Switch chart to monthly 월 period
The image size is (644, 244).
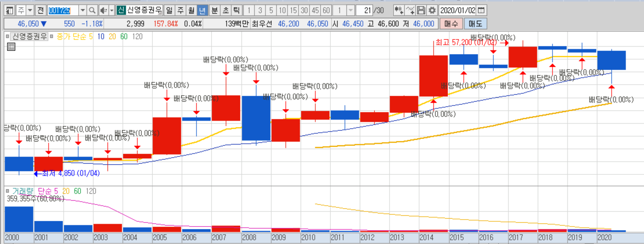191,10
